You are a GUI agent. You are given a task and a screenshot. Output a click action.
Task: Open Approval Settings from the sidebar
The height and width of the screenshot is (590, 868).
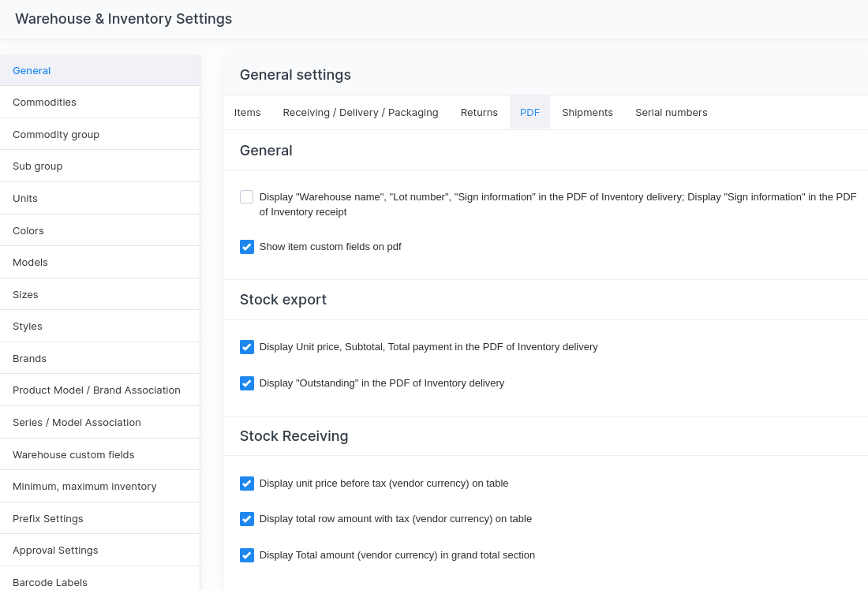click(x=55, y=551)
